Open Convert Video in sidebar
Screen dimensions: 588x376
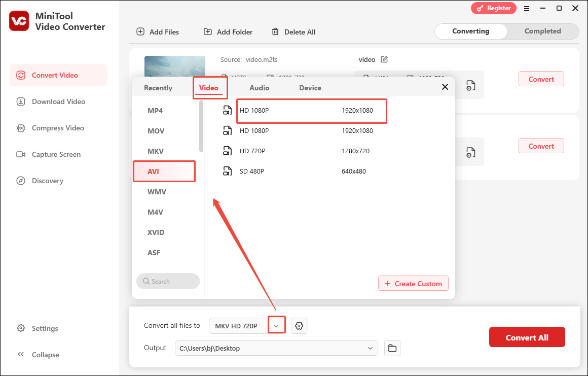(58, 75)
